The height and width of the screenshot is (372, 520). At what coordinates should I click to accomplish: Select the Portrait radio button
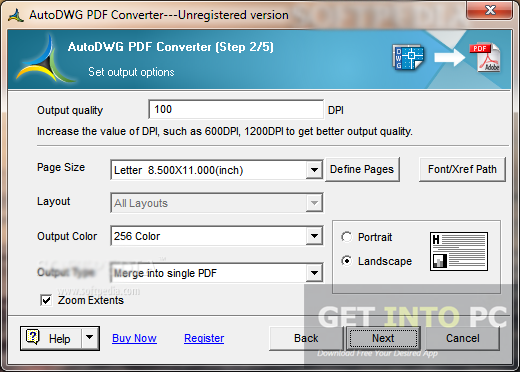tap(347, 237)
